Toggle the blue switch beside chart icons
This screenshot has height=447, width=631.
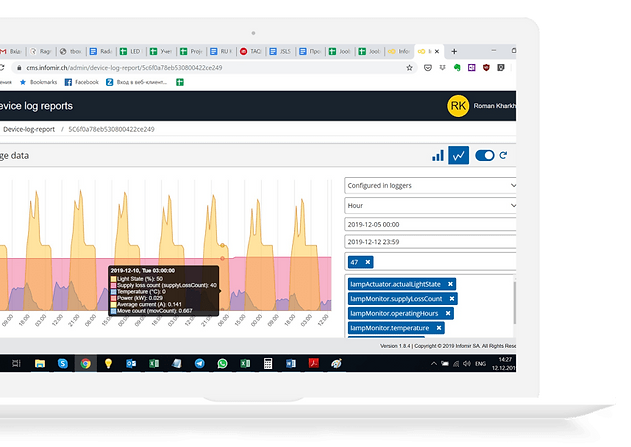pyautogui.click(x=485, y=155)
